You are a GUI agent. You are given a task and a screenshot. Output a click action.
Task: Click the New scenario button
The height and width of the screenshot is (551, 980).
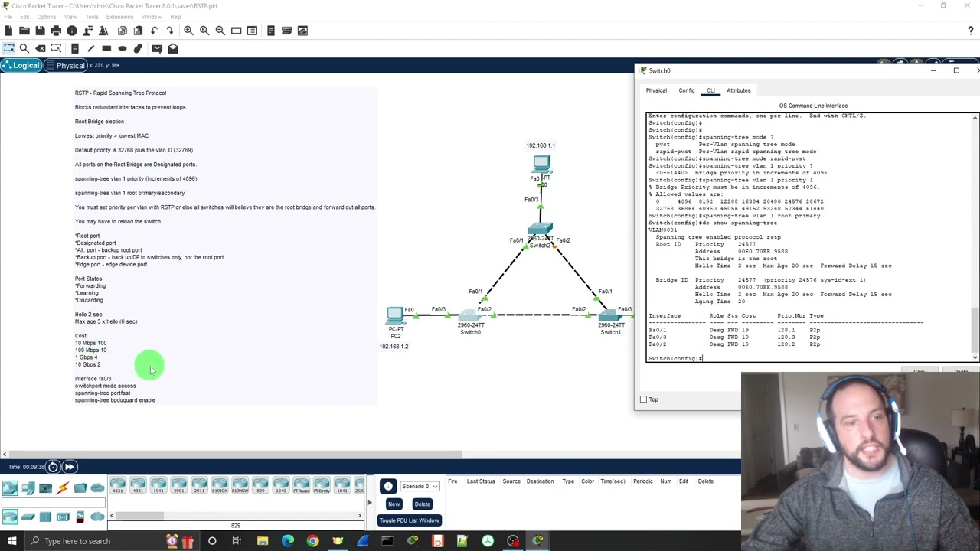[394, 504]
